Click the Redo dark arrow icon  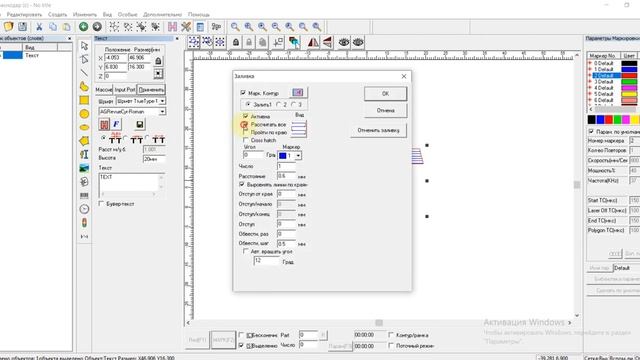tap(97, 27)
